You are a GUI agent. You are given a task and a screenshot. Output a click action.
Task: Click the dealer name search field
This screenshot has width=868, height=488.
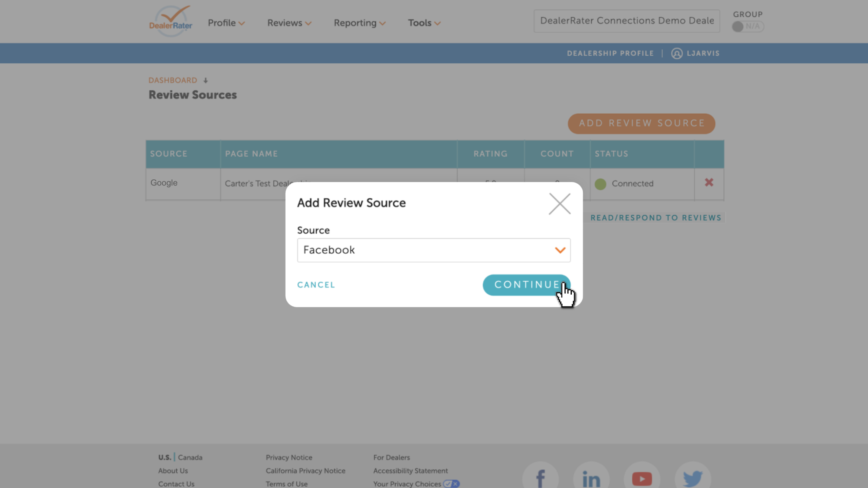click(x=627, y=21)
